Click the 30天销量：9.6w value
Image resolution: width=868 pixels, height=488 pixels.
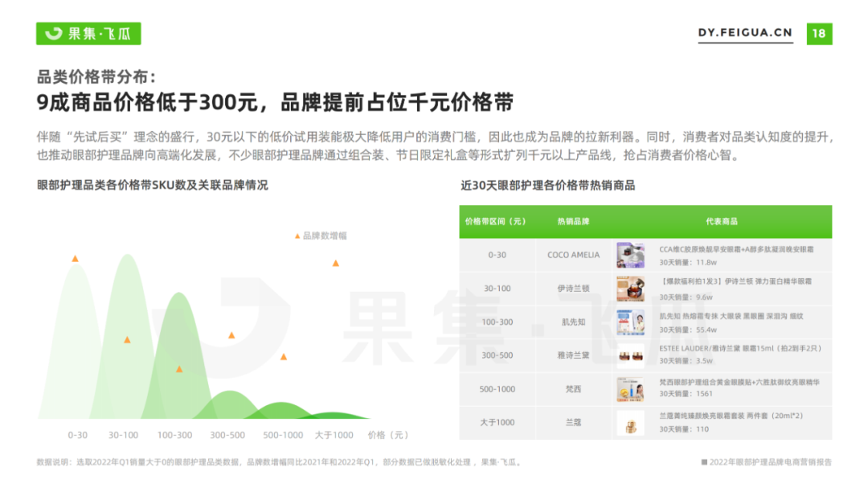pos(686,297)
